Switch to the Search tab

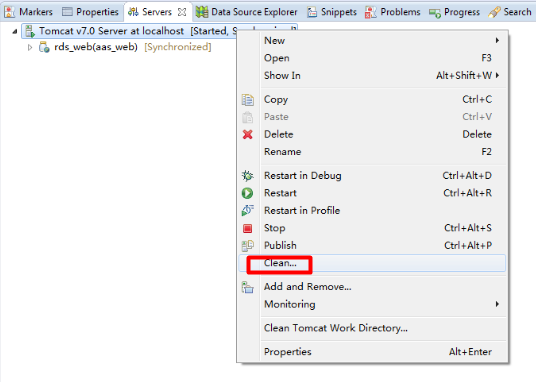pyautogui.click(x=510, y=12)
